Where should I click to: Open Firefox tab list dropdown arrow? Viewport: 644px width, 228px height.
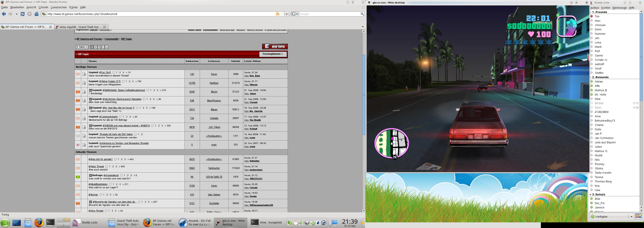(x=363, y=27)
